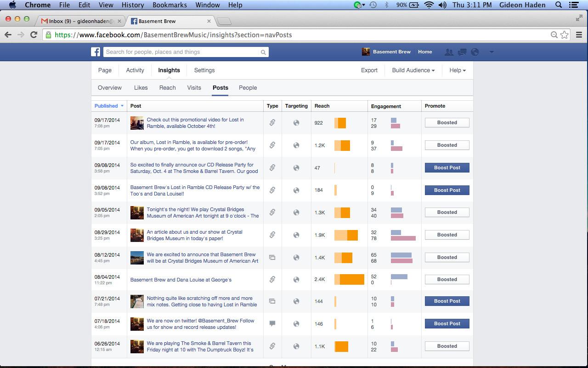Open Build Audience dropdown
Image resolution: width=588 pixels, height=368 pixels.
[413, 70]
